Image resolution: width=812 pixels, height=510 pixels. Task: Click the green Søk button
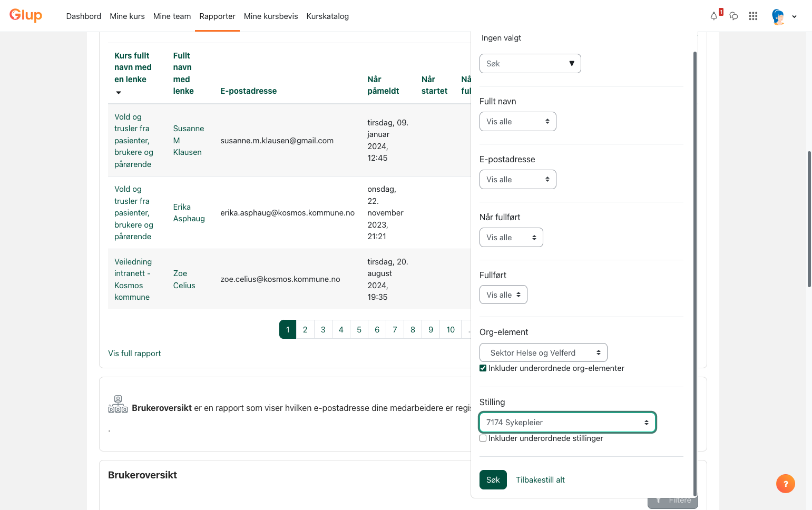[493, 480]
